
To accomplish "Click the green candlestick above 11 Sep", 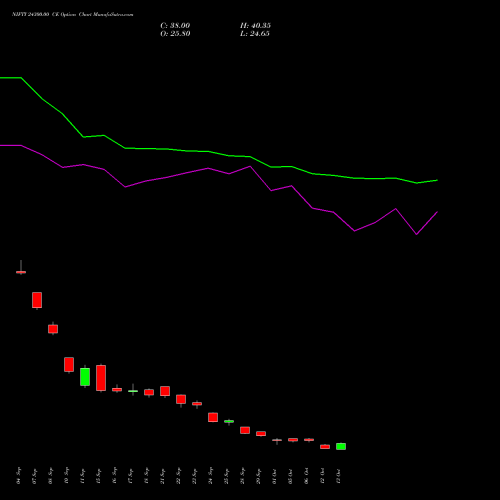I will pos(85,377).
